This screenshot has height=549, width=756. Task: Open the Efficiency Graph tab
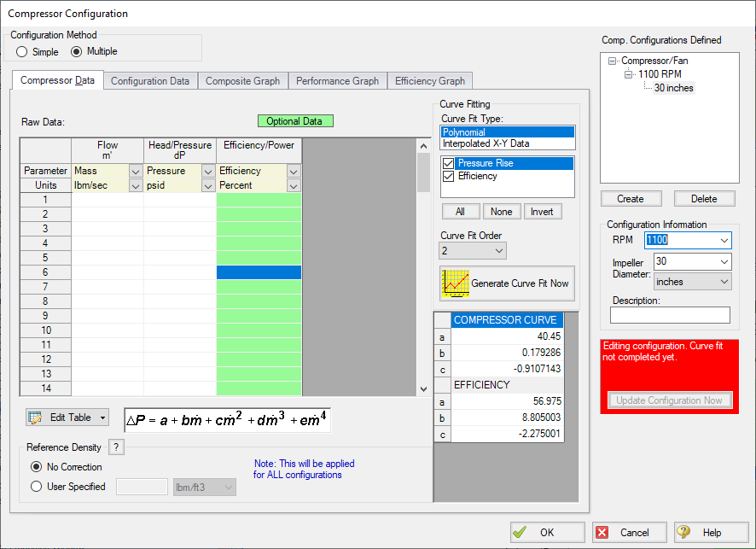point(429,81)
